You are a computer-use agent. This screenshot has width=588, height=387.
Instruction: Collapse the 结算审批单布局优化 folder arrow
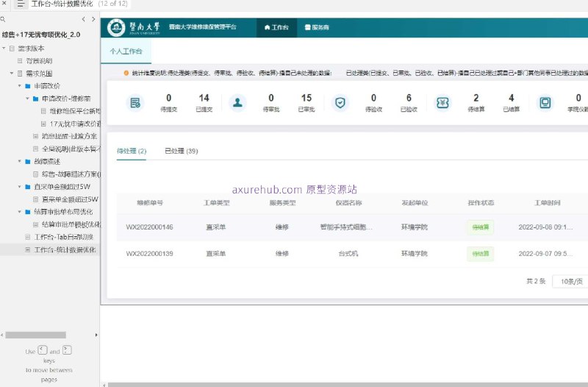[x=20, y=212]
